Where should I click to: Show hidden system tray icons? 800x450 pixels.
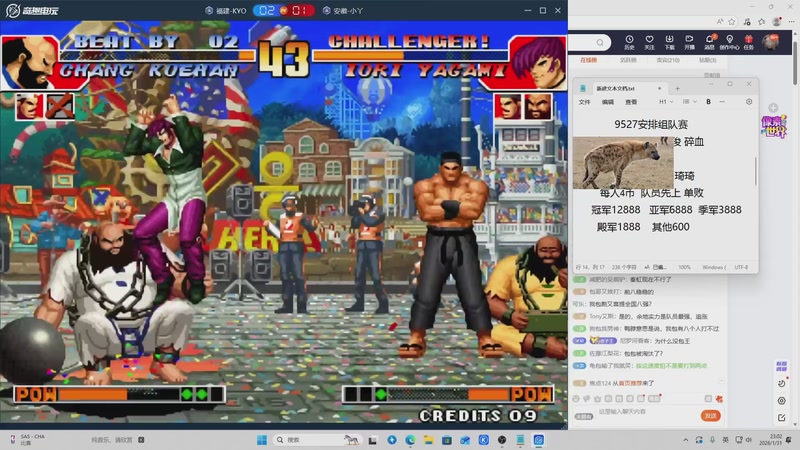[x=686, y=440]
